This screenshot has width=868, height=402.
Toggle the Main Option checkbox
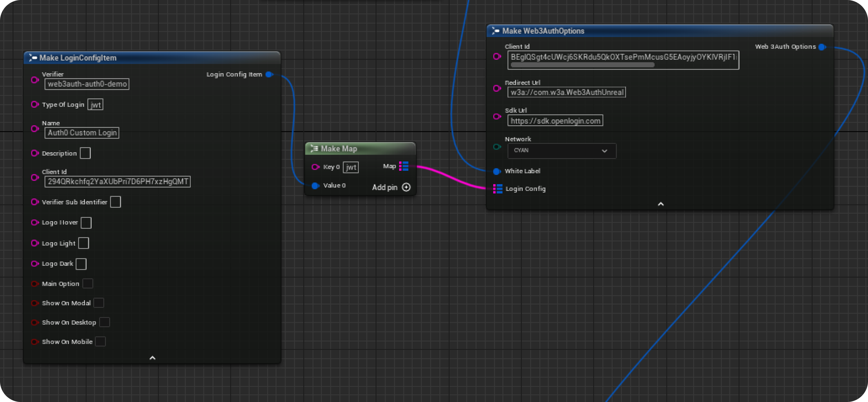pos(88,283)
